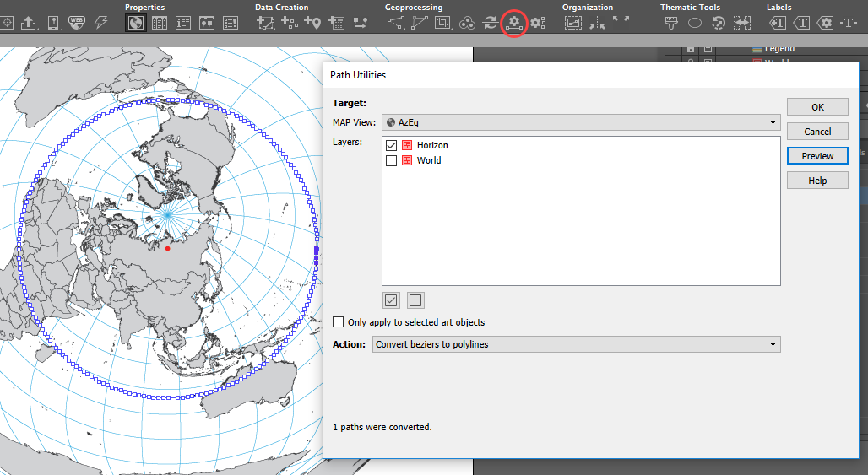Click the dashed double-arrow Thematic Tools icon

pyautogui.click(x=742, y=23)
